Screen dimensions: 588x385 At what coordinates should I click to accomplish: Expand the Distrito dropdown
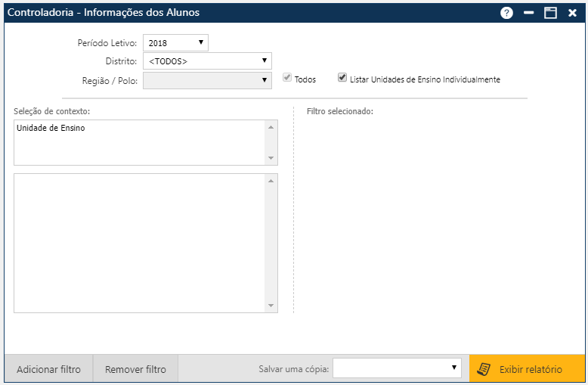(207, 61)
